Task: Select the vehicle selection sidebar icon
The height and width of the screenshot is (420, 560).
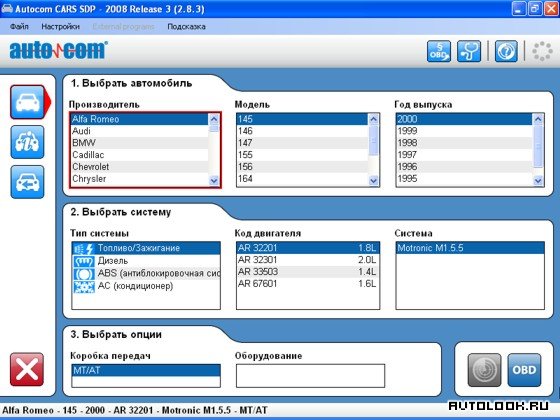Action: point(28,102)
